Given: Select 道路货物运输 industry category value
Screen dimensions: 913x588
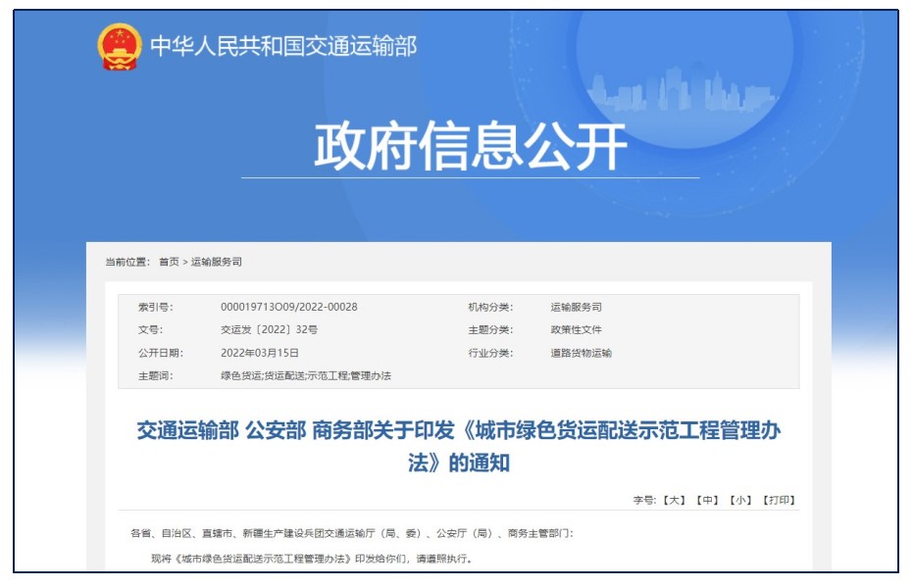Looking at the screenshot, I should (x=582, y=353).
